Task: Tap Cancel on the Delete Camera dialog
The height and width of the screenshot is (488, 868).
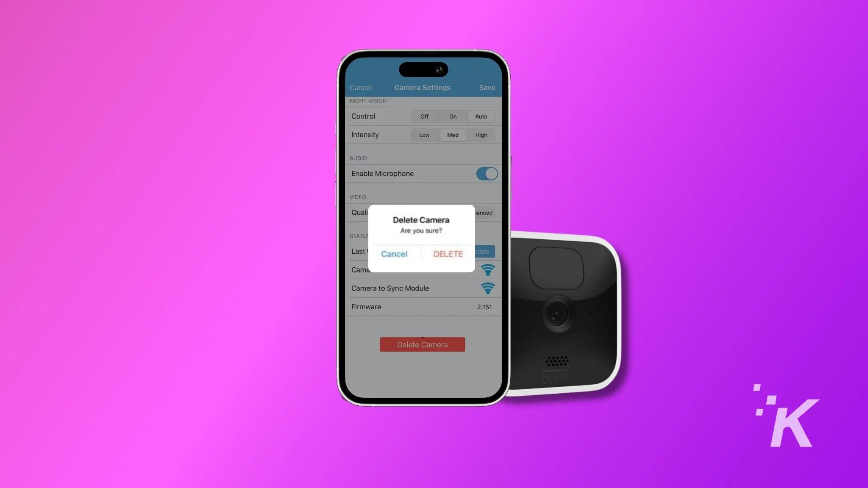Action: 393,254
